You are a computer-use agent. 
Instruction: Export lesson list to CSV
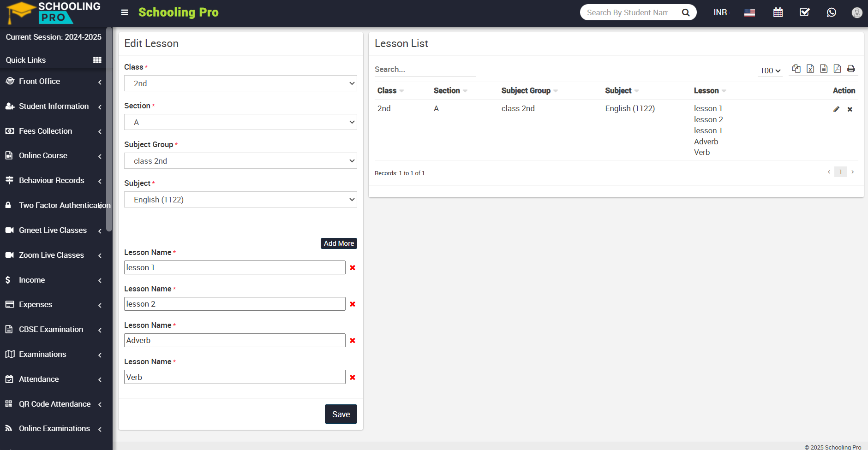click(x=824, y=69)
